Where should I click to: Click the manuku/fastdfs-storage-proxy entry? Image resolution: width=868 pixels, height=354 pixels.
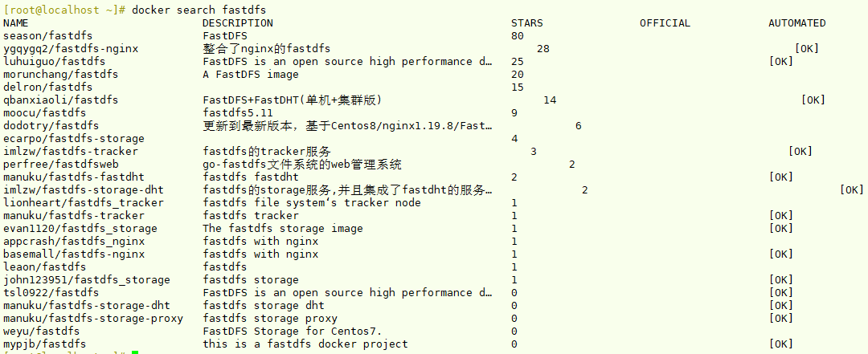[92, 319]
